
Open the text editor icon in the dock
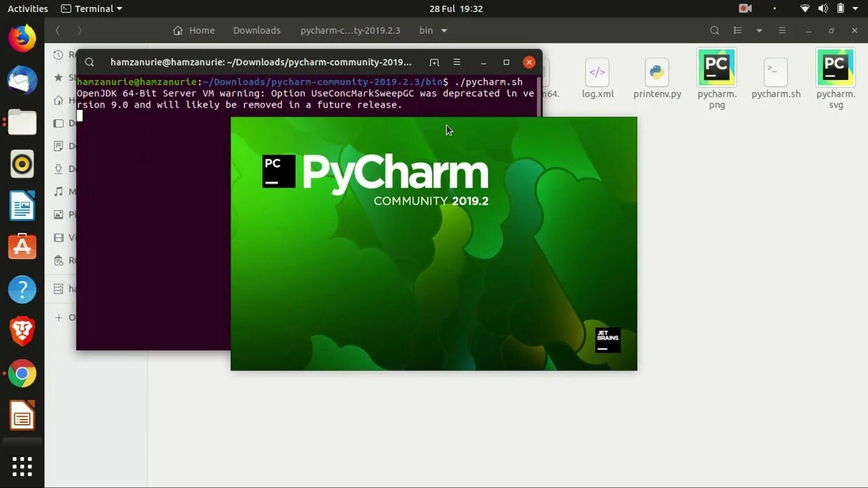[22, 415]
